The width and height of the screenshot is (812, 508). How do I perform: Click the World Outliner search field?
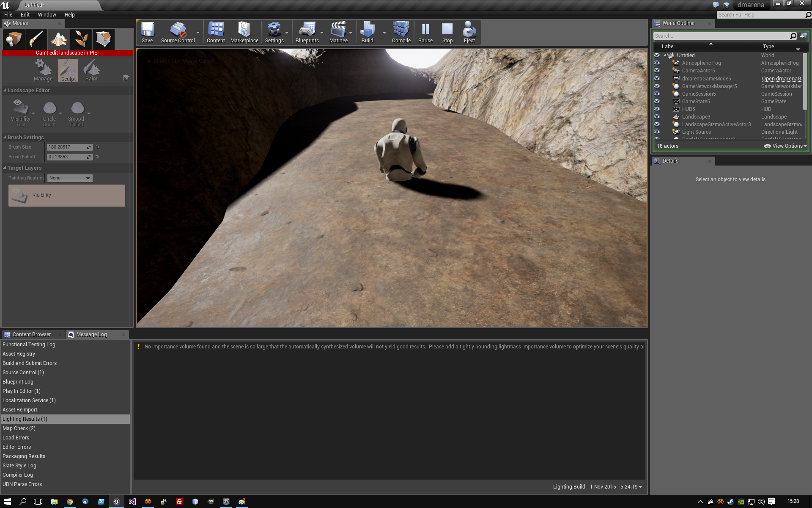tap(721, 36)
